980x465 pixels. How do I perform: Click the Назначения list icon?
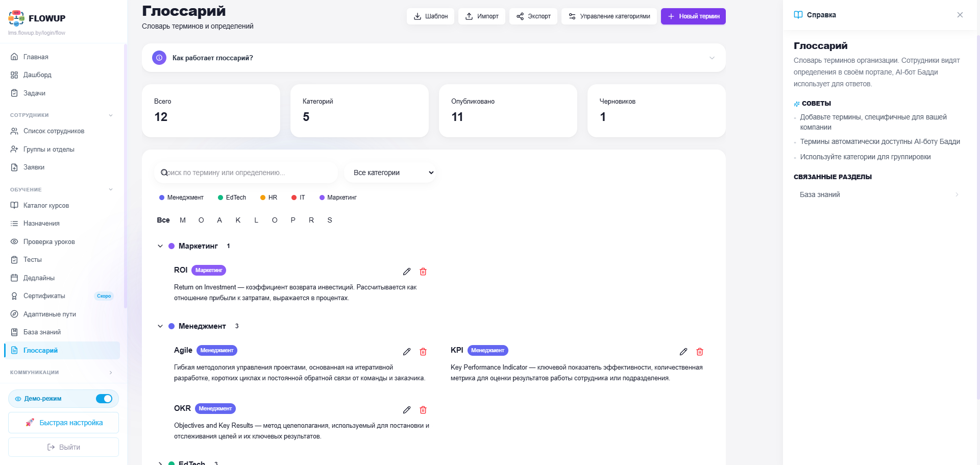coord(14,224)
